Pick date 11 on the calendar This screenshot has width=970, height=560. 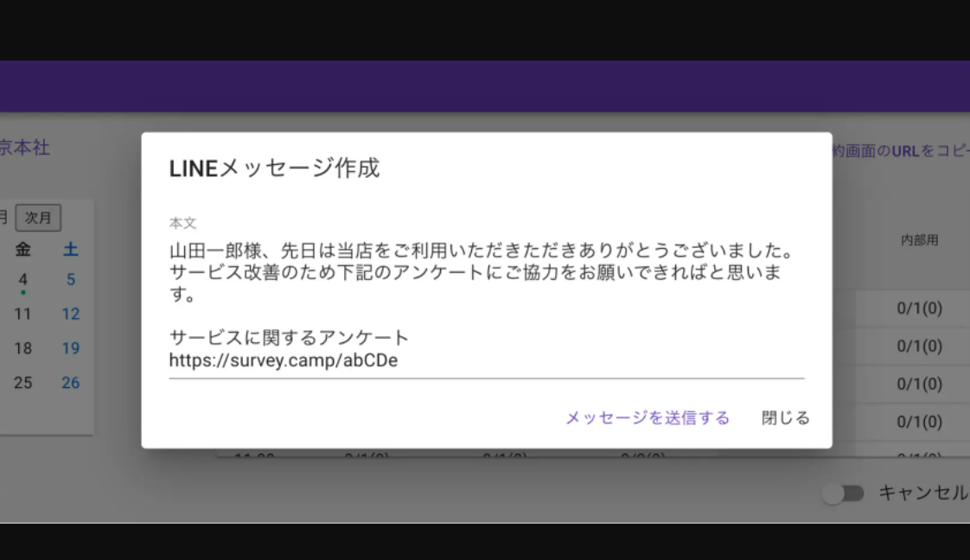[23, 315]
